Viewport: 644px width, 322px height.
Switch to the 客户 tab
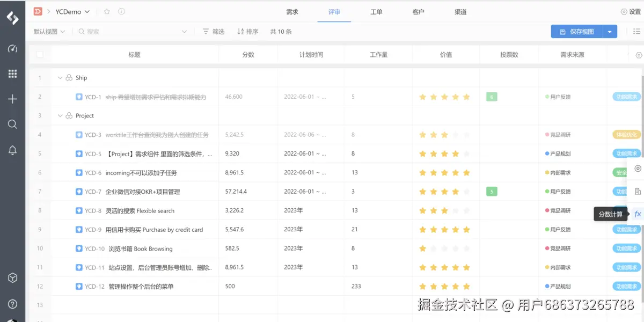[418, 12]
